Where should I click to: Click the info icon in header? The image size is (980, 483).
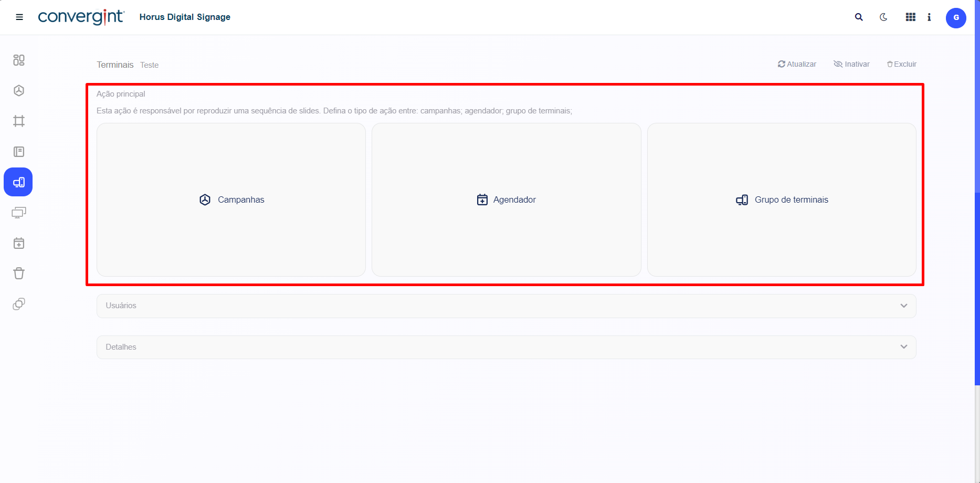[x=929, y=17]
